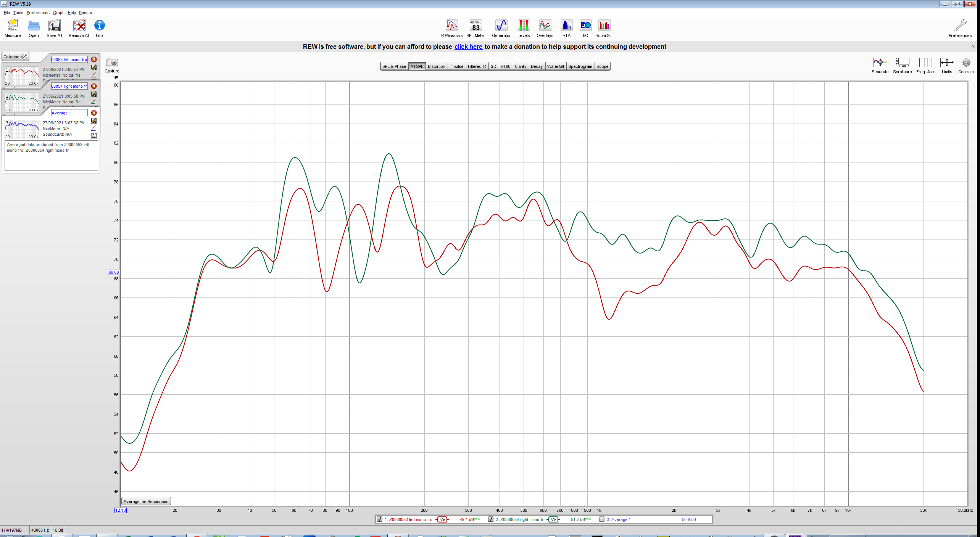Collapse the measurements side panel

coord(16,57)
